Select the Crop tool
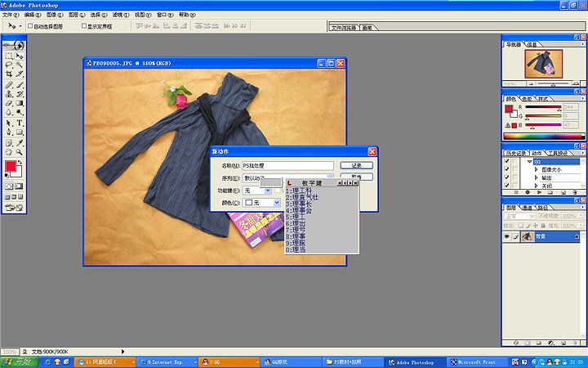 [x=9, y=74]
